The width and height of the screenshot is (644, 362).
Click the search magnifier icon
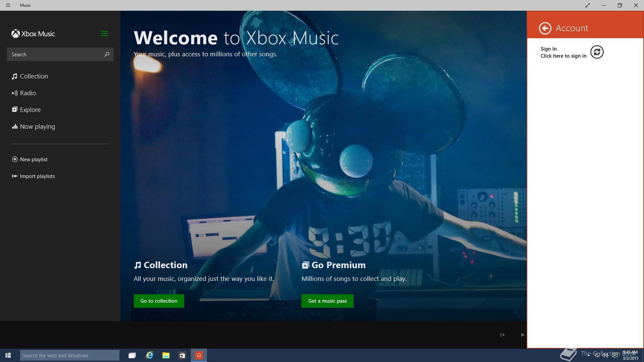click(x=107, y=54)
